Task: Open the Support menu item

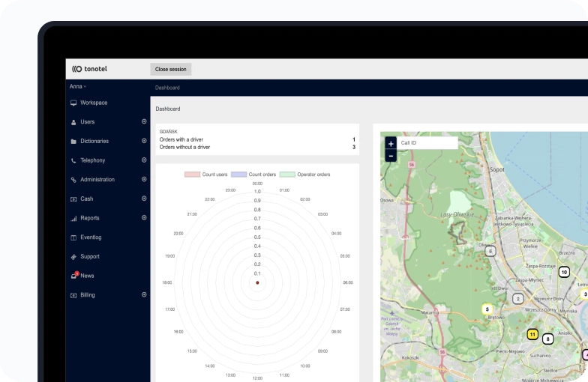Action: coord(89,257)
